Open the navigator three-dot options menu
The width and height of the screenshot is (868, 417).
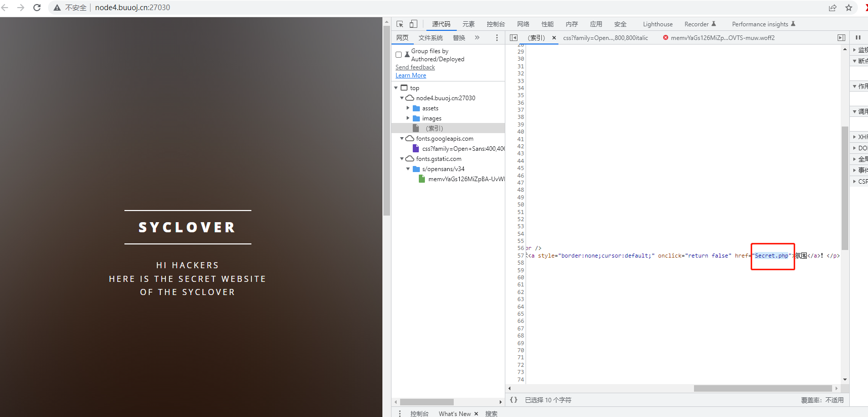(497, 37)
